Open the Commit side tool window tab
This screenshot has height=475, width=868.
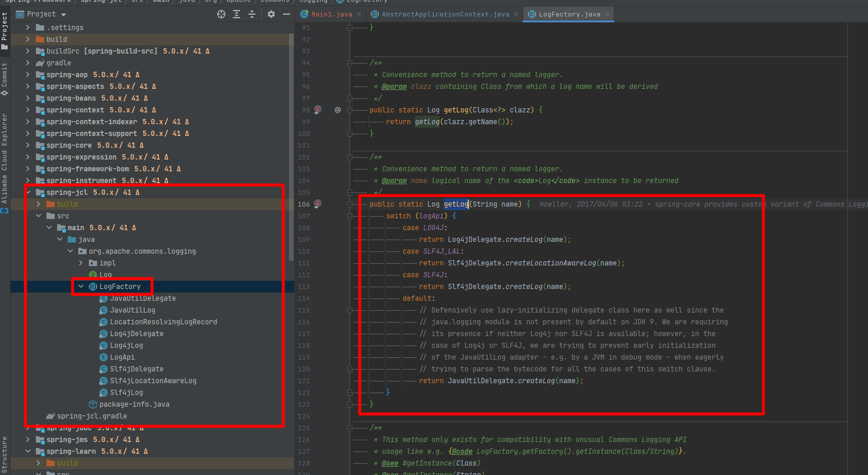5,79
